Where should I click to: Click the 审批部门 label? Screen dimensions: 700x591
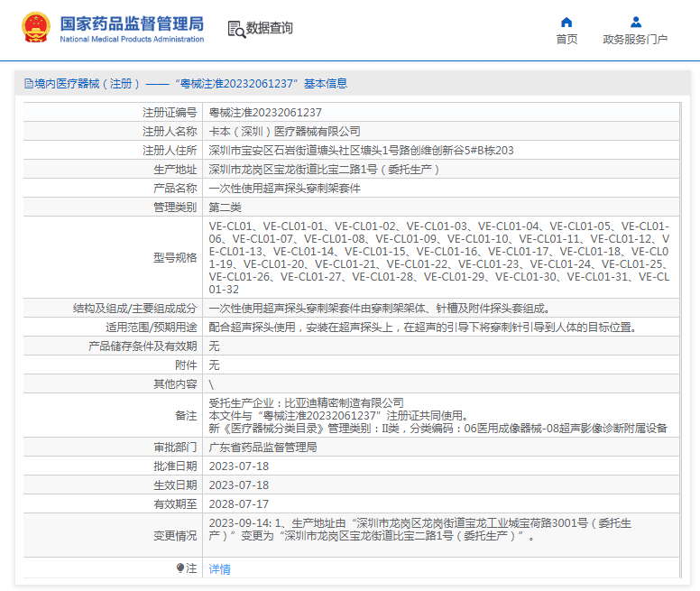click(x=175, y=447)
